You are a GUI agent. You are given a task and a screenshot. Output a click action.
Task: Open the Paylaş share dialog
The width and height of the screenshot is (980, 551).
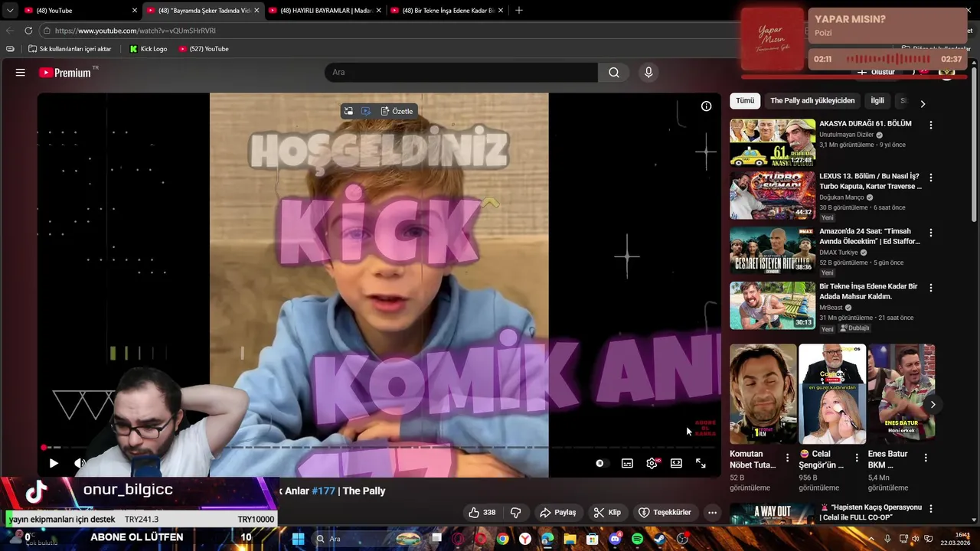pyautogui.click(x=558, y=513)
